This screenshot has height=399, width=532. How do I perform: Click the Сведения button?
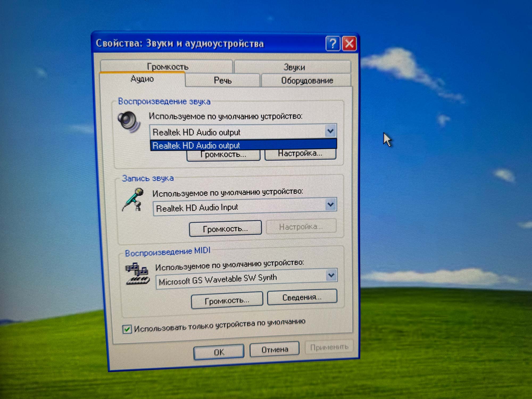(x=302, y=297)
